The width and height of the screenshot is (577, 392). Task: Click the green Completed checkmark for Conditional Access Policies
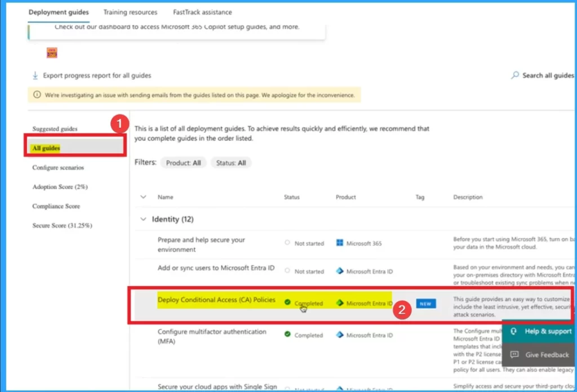pyautogui.click(x=287, y=302)
